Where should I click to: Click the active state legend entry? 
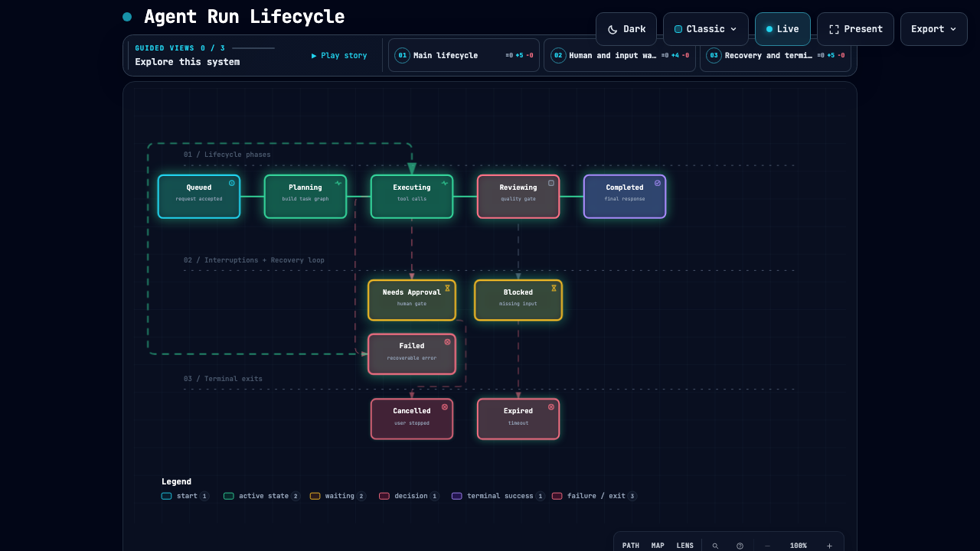(x=262, y=496)
